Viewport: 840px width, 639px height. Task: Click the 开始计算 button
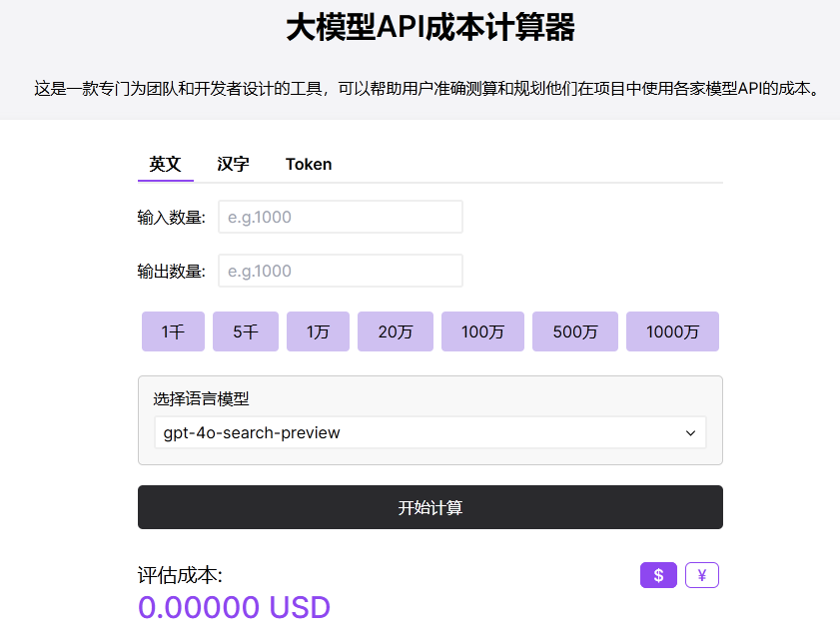(430, 507)
